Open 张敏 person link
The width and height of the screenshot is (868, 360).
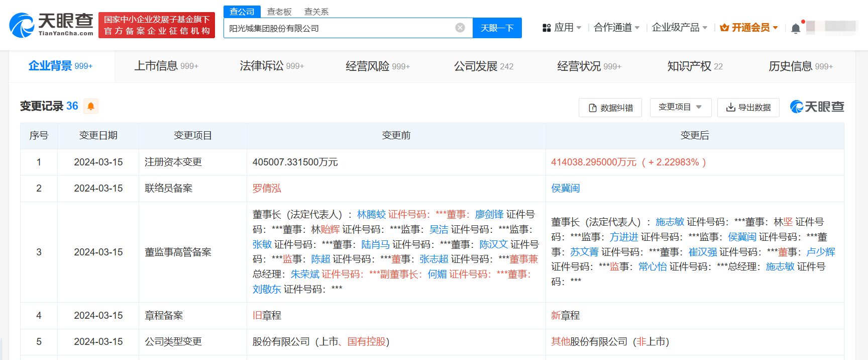click(x=262, y=244)
